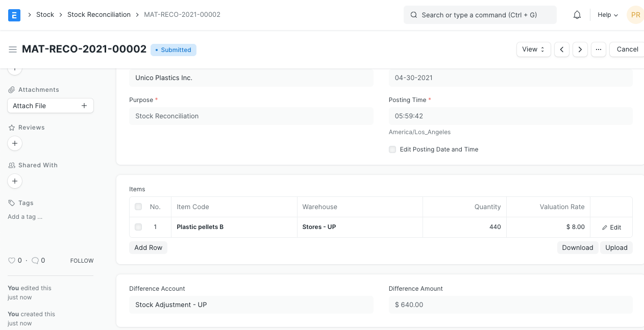Navigate to Stock via breadcrumb
Image resolution: width=644 pixels, height=330 pixels.
tap(45, 15)
